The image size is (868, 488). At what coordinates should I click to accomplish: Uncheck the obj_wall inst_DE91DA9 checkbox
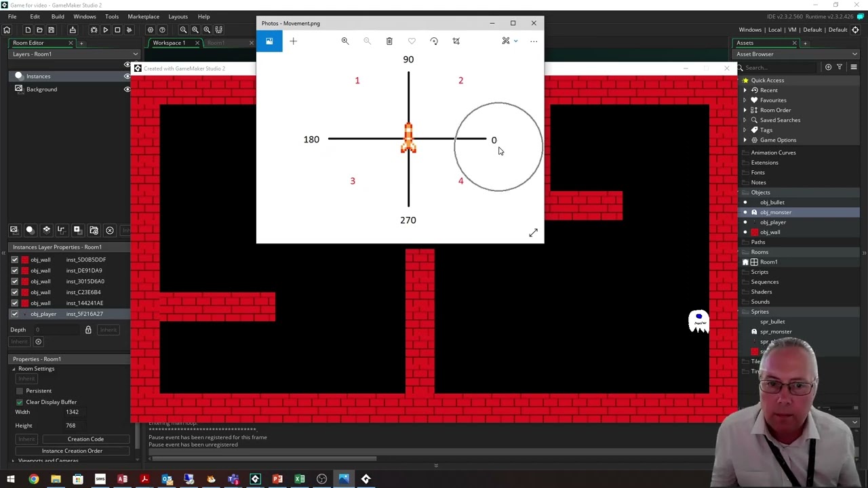point(14,270)
